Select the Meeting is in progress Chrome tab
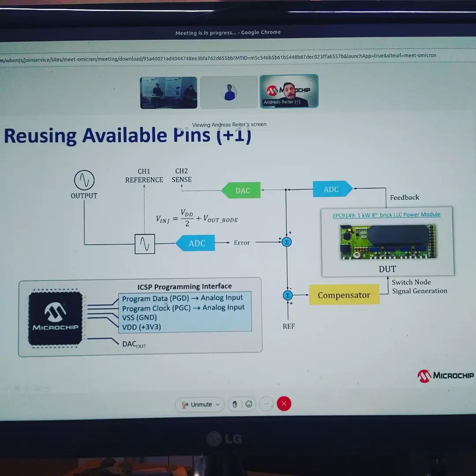The image size is (476, 476). 229,32
